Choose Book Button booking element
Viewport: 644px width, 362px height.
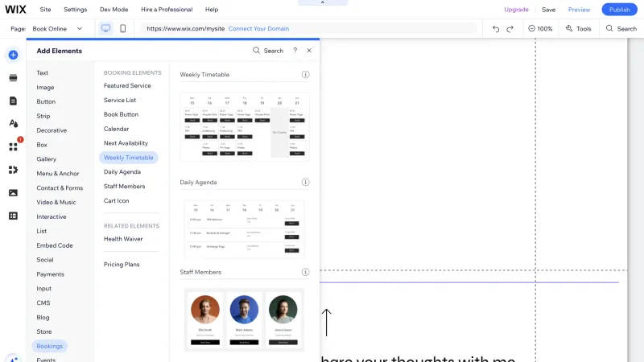pos(122,114)
